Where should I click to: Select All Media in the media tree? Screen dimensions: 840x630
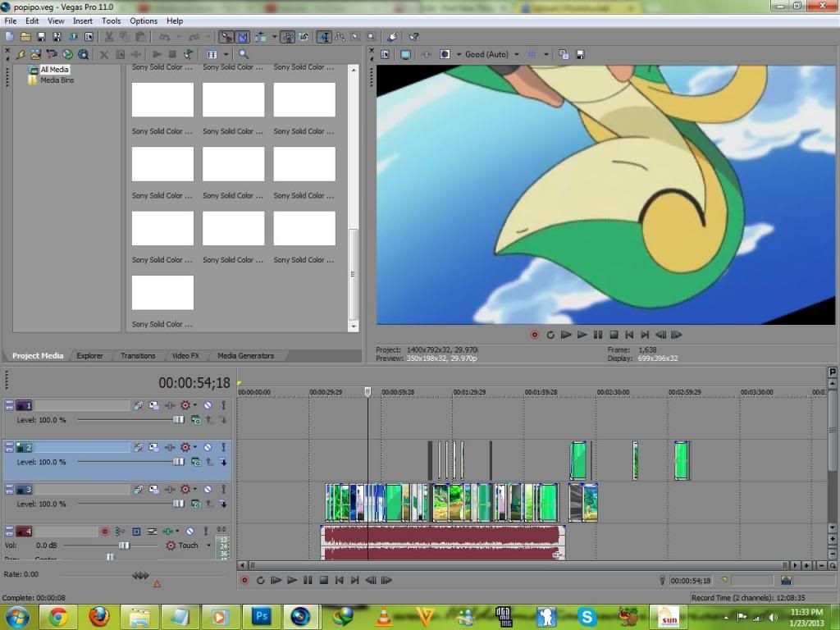tap(54, 70)
